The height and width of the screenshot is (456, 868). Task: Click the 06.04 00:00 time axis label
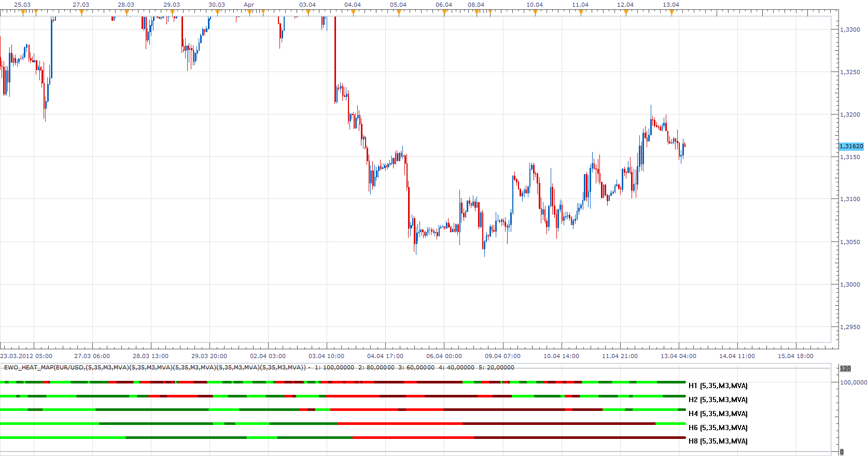(x=444, y=356)
